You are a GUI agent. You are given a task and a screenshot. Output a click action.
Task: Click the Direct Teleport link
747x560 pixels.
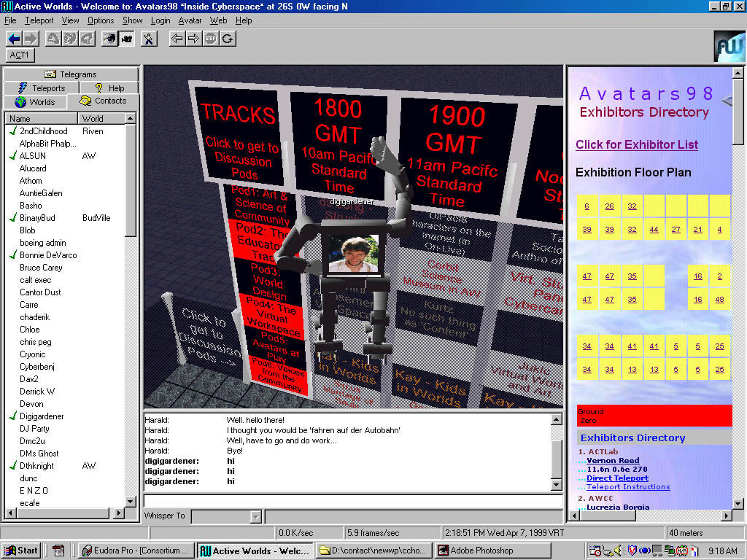point(617,478)
